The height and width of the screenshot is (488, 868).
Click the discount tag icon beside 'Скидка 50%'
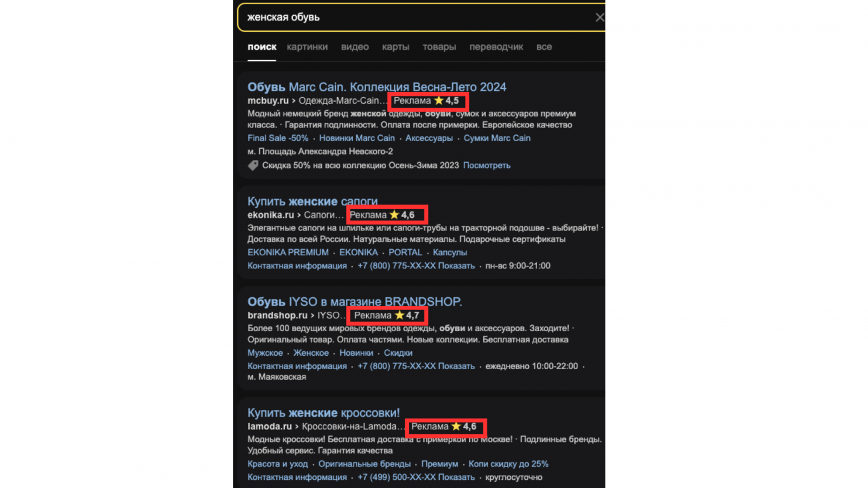tap(253, 165)
